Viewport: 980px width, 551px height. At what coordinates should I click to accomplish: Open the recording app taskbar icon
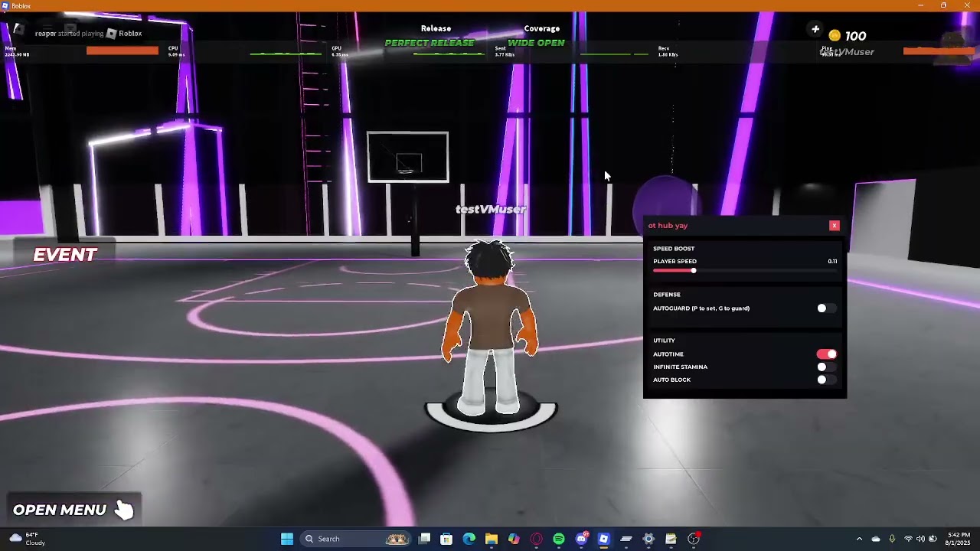(694, 539)
